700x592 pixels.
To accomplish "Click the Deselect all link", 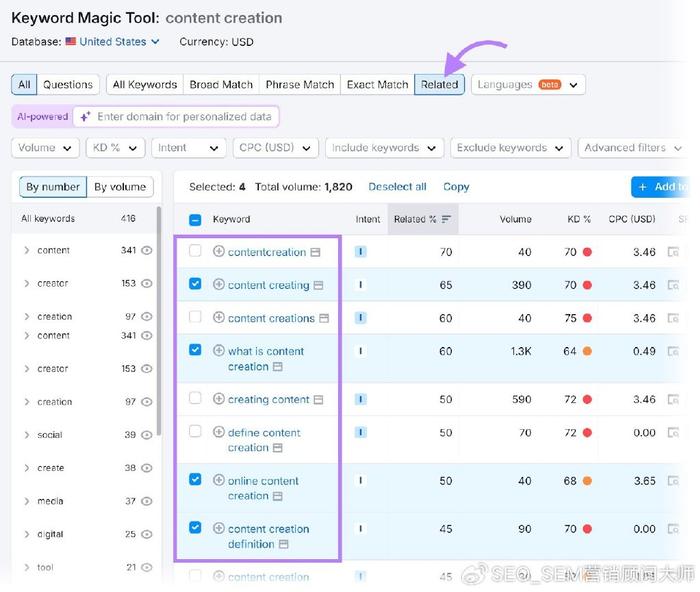I will coord(397,187).
